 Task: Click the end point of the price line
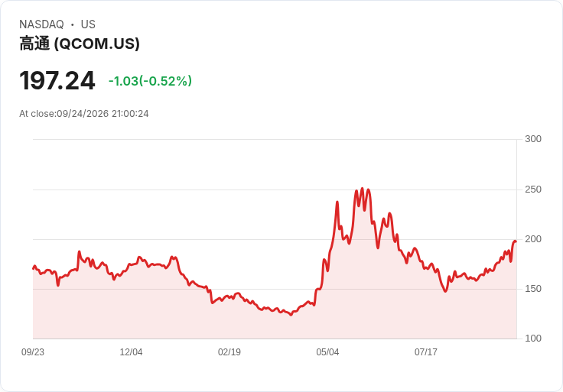[516, 241]
